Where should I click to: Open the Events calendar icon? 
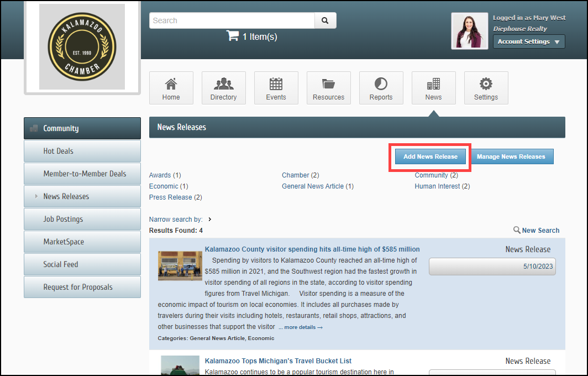pos(276,84)
